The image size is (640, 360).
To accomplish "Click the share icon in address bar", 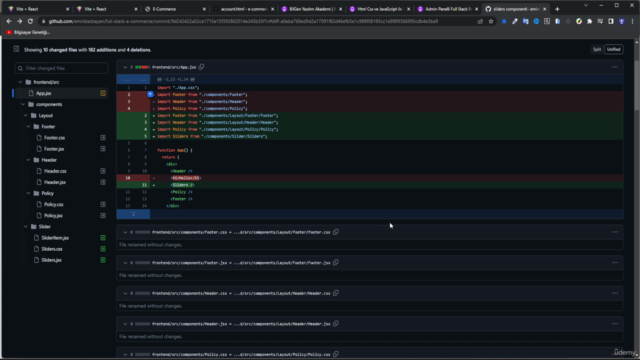I will (x=480, y=21).
